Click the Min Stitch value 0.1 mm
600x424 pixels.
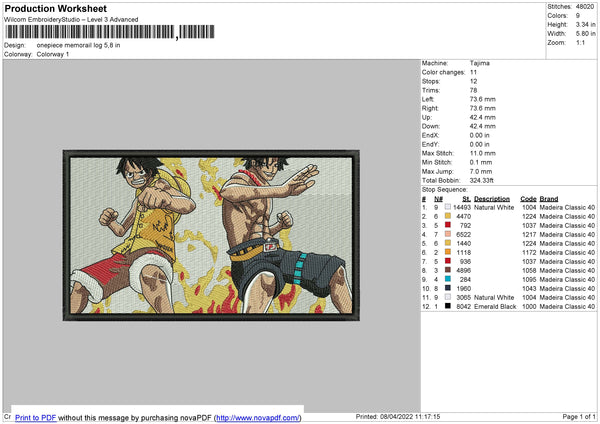tap(481, 162)
